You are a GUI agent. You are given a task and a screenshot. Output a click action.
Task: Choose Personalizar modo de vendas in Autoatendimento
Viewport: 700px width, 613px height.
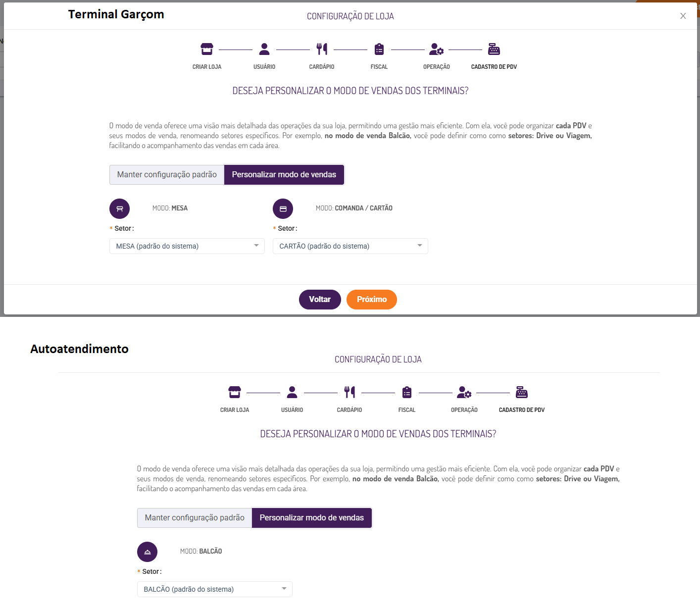click(311, 518)
